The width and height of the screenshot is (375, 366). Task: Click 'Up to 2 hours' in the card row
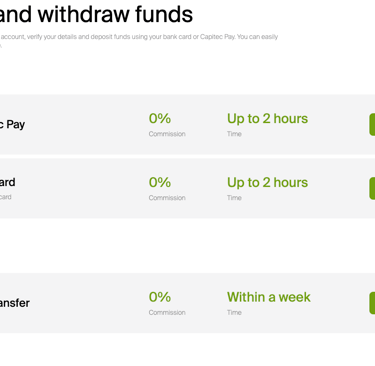click(268, 183)
